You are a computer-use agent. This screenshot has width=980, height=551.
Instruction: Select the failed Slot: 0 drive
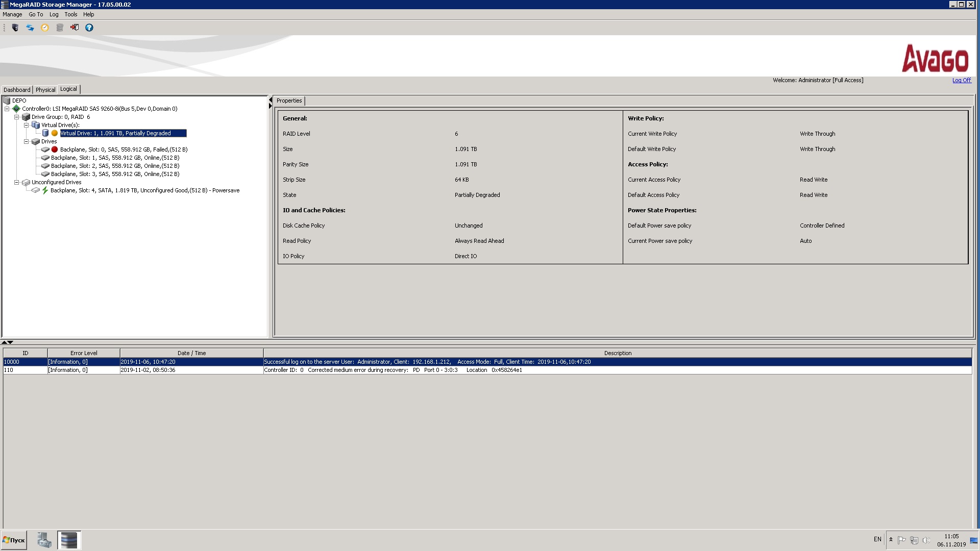click(124, 149)
